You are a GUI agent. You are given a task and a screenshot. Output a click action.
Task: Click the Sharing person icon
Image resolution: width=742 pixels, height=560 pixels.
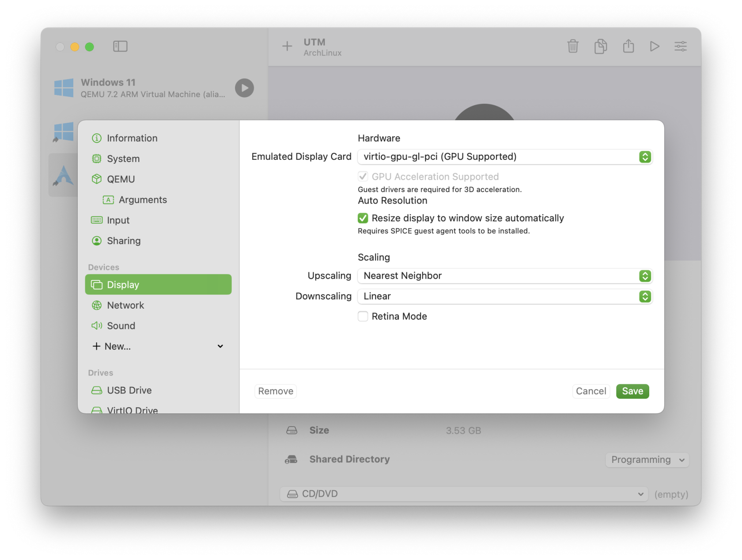point(97,241)
